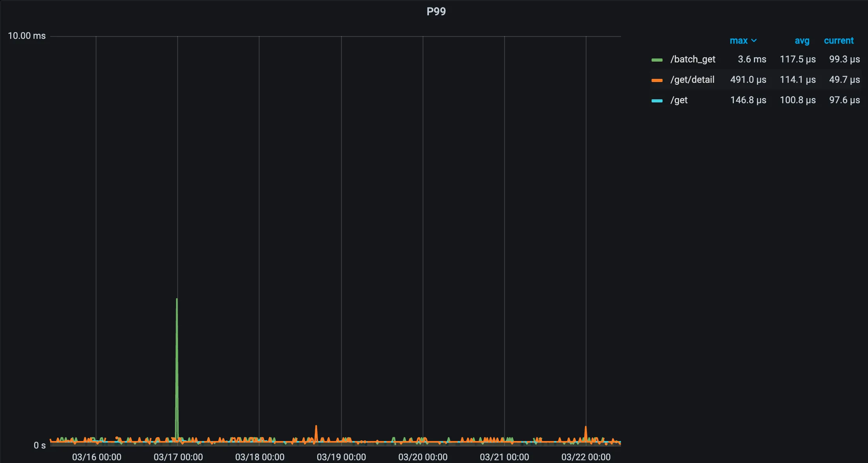Open the orange /get/detail color swatch
The width and height of the screenshot is (868, 463).
[657, 80]
